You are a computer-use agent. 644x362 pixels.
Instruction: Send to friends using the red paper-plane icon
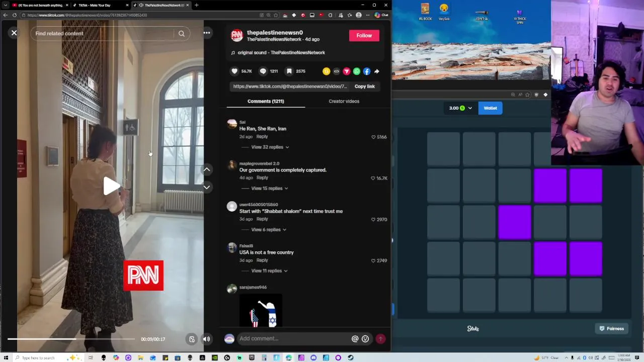point(347,71)
